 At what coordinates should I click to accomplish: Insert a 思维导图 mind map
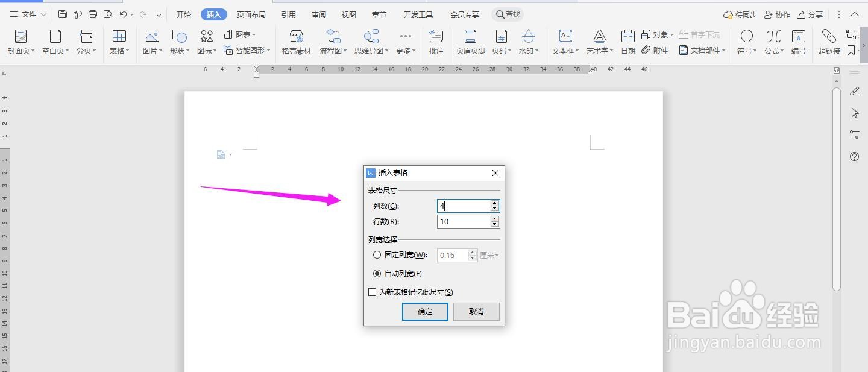(371, 42)
